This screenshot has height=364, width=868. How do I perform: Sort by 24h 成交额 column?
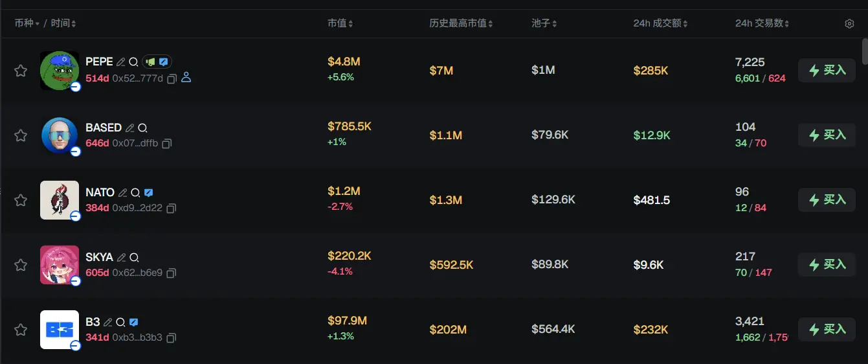[x=660, y=23]
